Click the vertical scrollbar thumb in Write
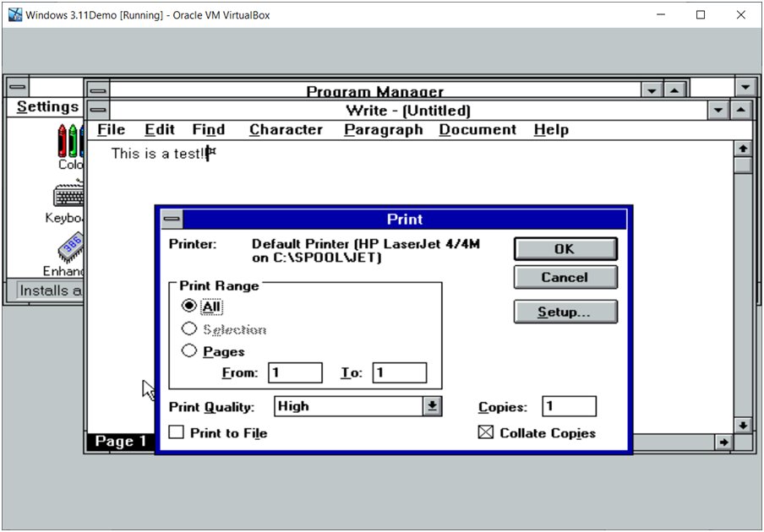This screenshot has height=532, width=764. (x=743, y=165)
